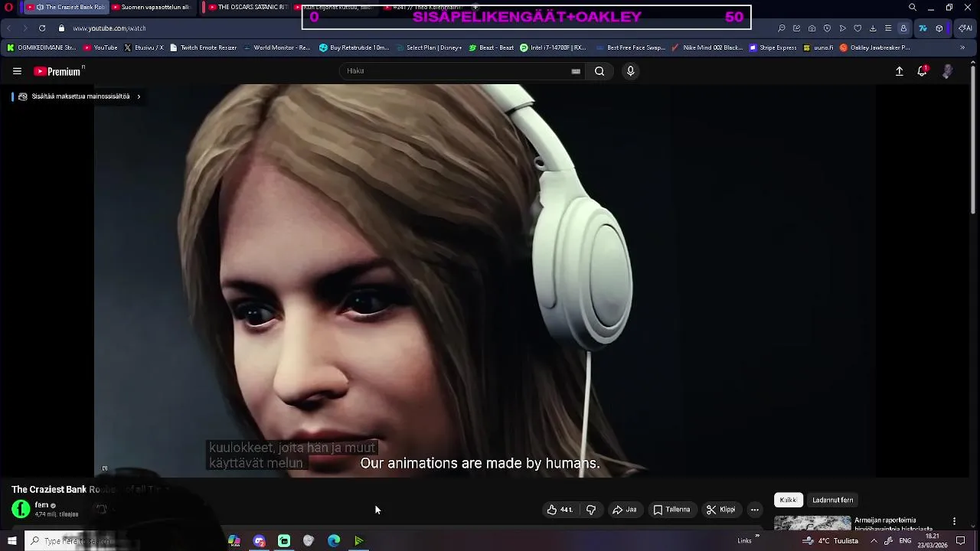Open Best Free Face Swap bookmark
Screen dimensions: 980x551
point(630,47)
